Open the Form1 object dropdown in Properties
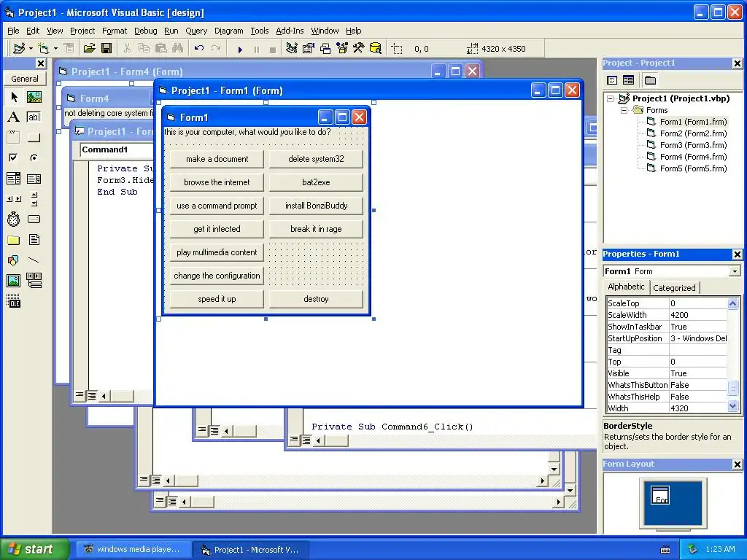Viewport: 747px width, 560px height. [x=735, y=271]
